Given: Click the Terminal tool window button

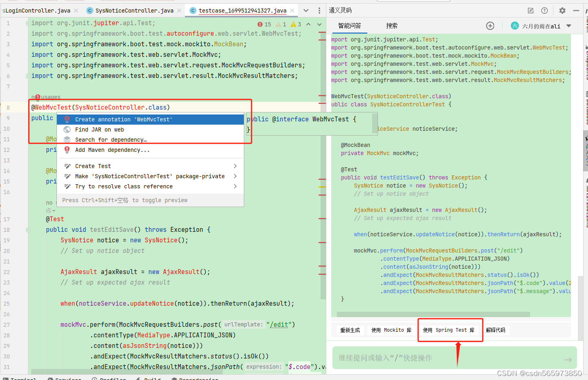Looking at the screenshot, I should coord(20,378).
